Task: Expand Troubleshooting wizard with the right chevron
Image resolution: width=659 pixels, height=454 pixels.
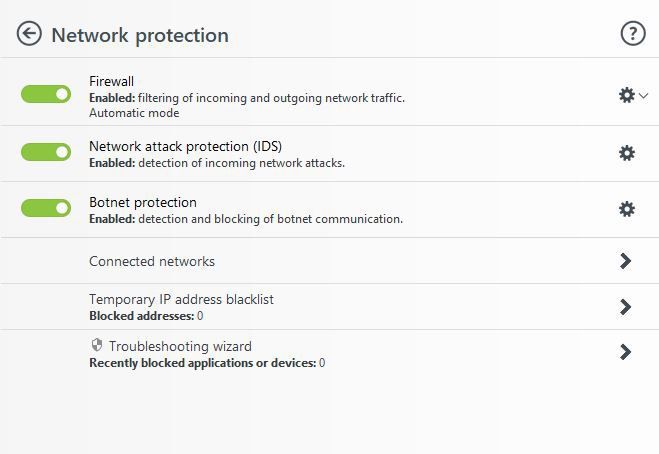Action: pyautogui.click(x=625, y=352)
